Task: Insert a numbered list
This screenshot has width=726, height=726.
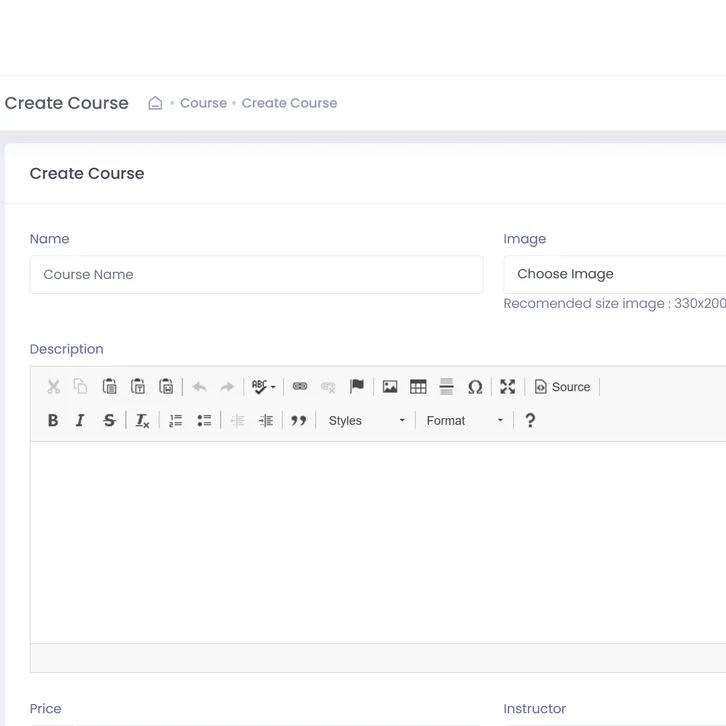Action: click(x=176, y=421)
